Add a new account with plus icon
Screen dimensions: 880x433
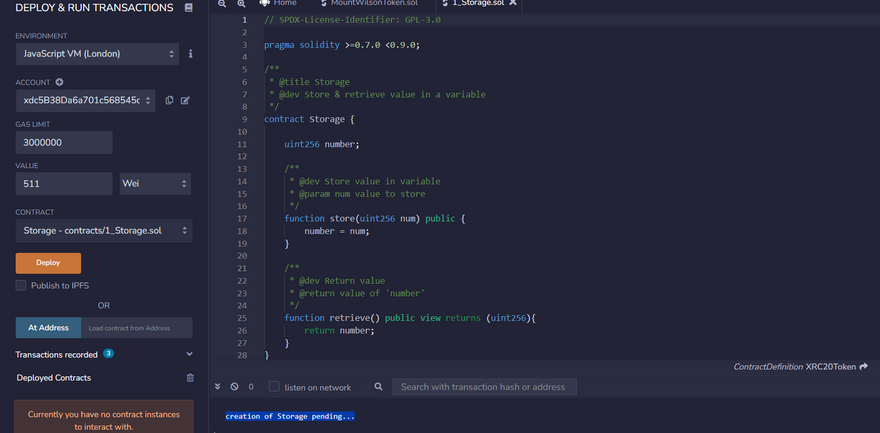point(59,82)
